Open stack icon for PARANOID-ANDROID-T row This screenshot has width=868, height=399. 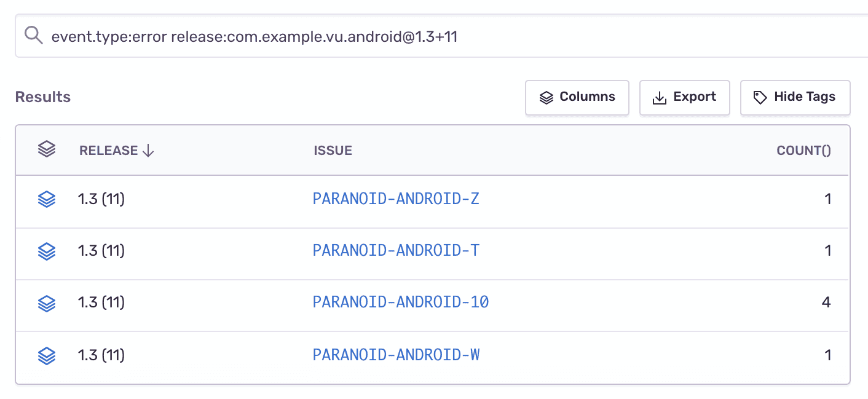[47, 251]
